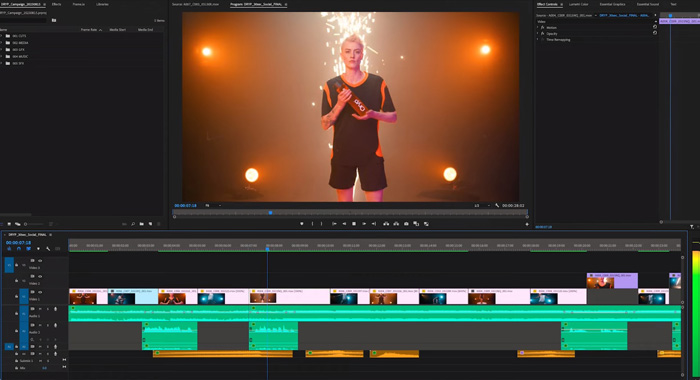
Task: Click the Mark In button in Program monitor
Action: coord(312,224)
